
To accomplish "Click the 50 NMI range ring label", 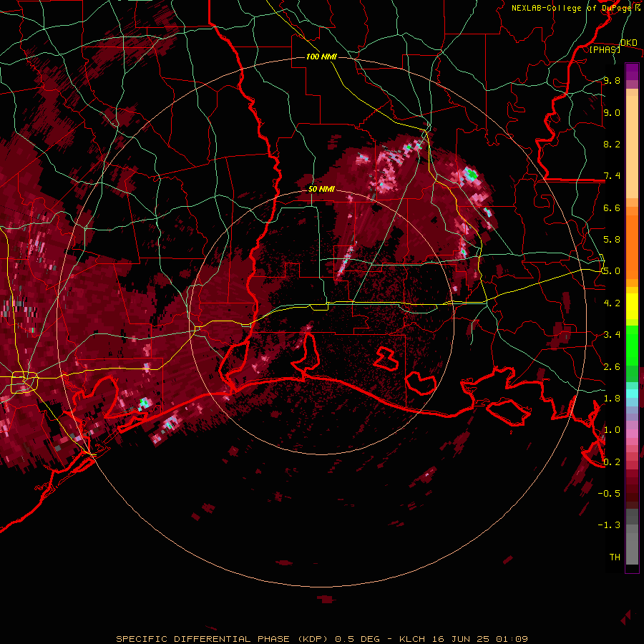I will tap(321, 189).
